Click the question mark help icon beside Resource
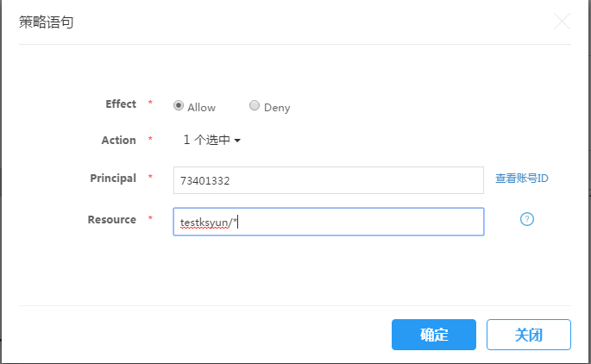The image size is (591, 364). tap(527, 219)
